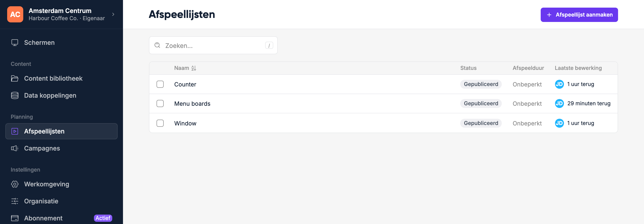Open the Amsterdam Centrum workspace switcher

coord(61,15)
